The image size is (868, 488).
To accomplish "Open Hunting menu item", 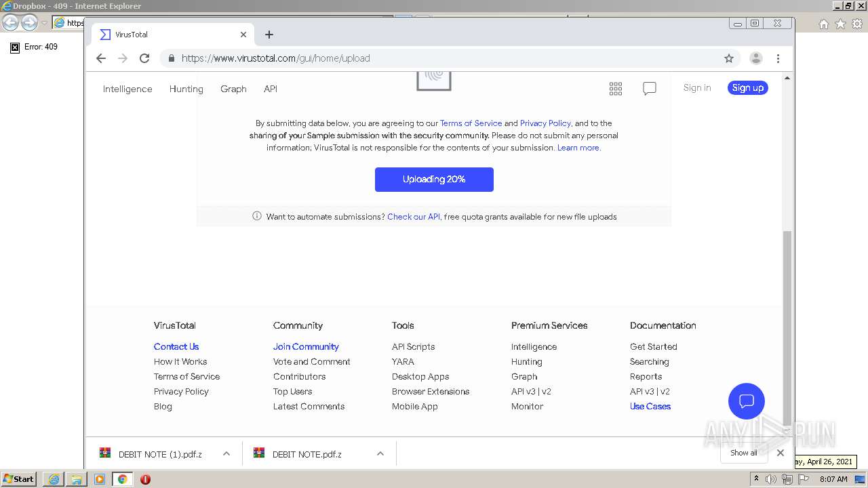I will [x=186, y=89].
